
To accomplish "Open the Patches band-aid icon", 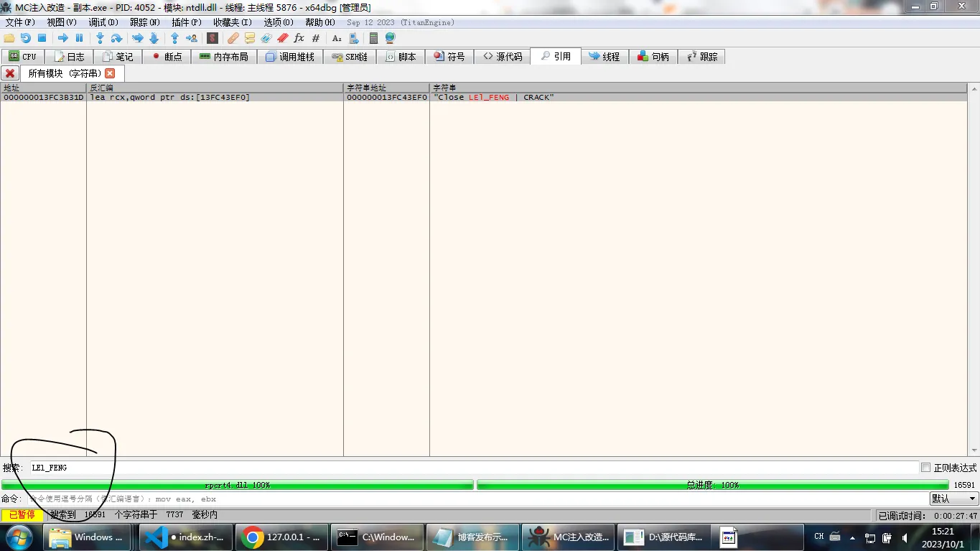I will tap(233, 38).
